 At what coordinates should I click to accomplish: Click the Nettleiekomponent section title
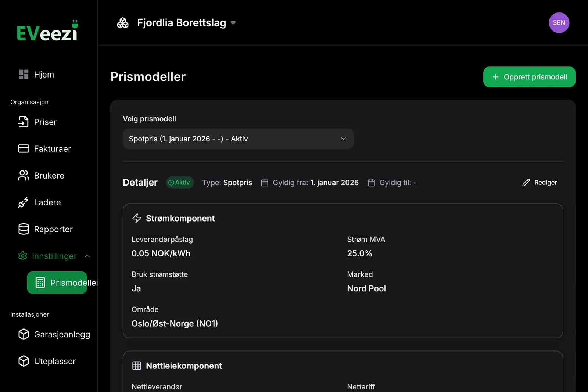point(184,366)
